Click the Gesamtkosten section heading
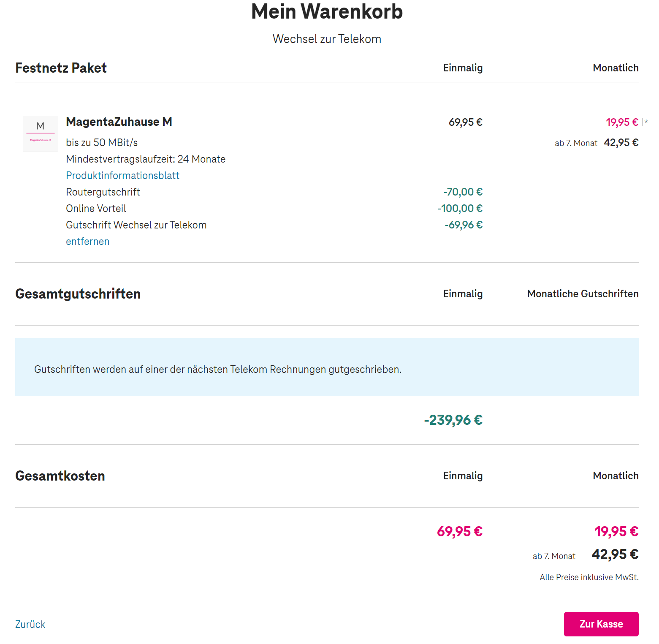Screen dimensions: 659x644 pyautogui.click(x=60, y=476)
